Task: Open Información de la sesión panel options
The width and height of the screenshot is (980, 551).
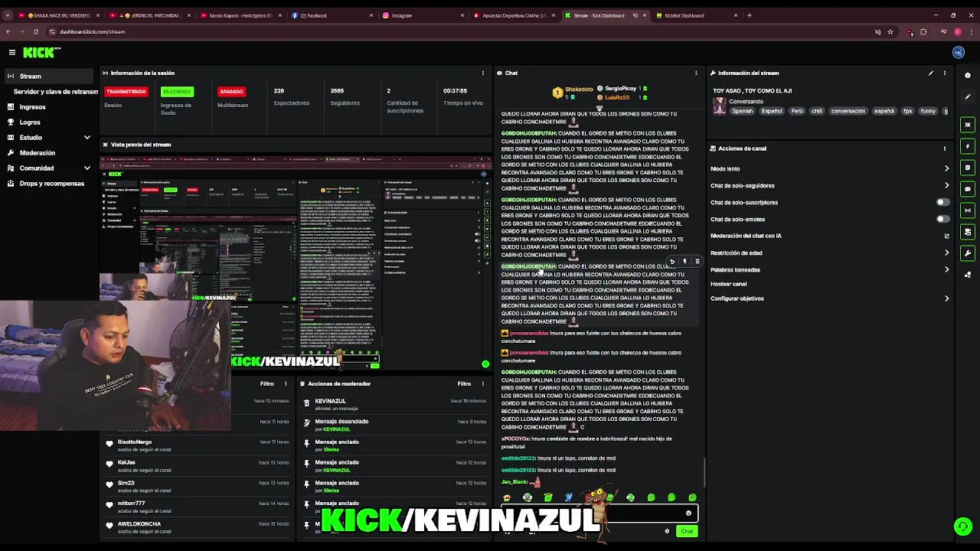Action: (x=482, y=73)
